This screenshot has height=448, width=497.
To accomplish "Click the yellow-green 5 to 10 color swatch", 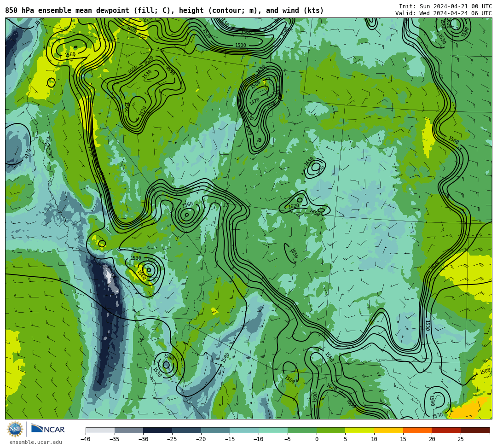I will click(359, 430).
